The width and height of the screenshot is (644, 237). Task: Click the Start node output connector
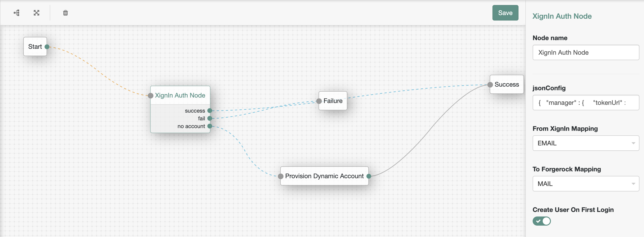pos(47,47)
